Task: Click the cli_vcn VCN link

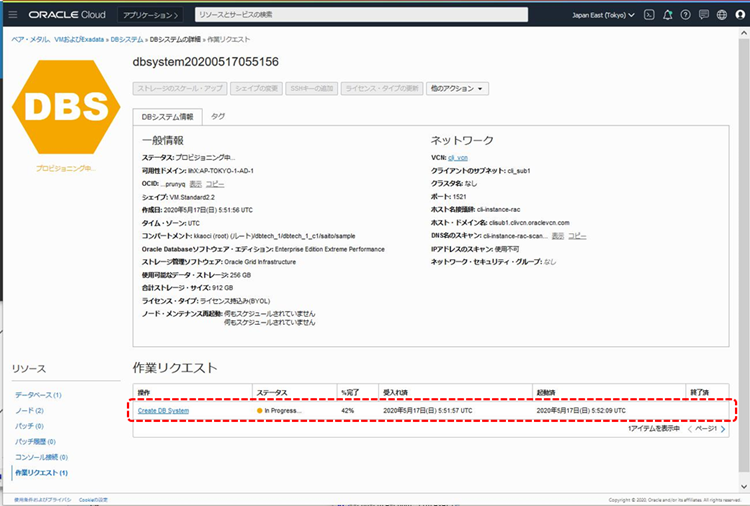Action: pyautogui.click(x=457, y=158)
